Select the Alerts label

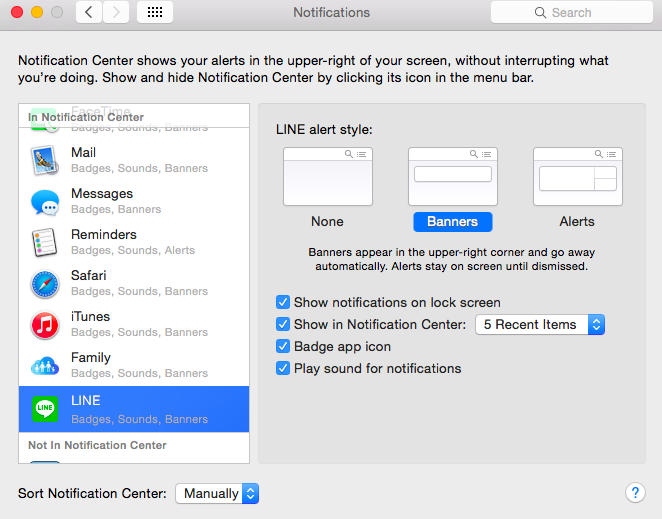pyautogui.click(x=577, y=221)
